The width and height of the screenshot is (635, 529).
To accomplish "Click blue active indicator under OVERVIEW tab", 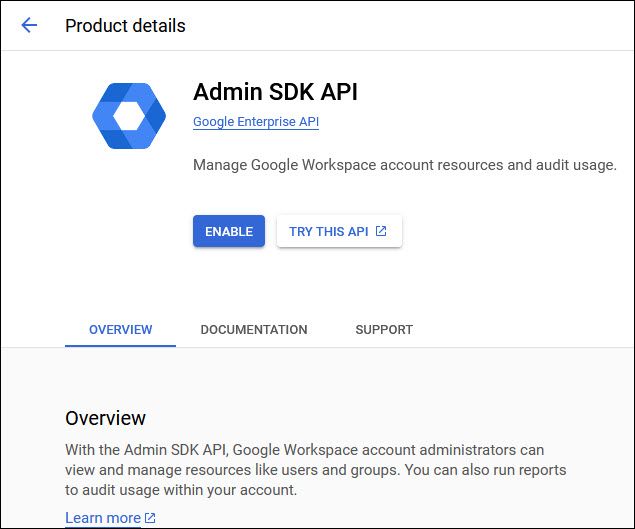I will 120,345.
